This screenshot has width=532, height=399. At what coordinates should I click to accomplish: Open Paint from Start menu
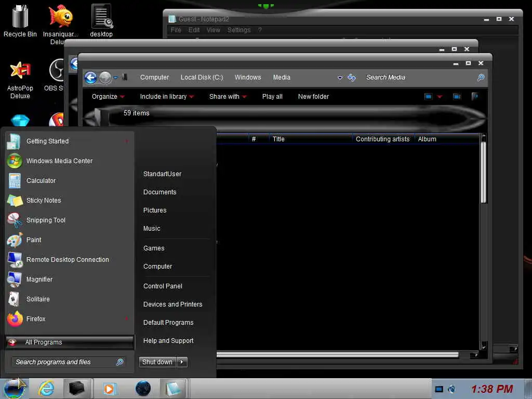click(69, 240)
